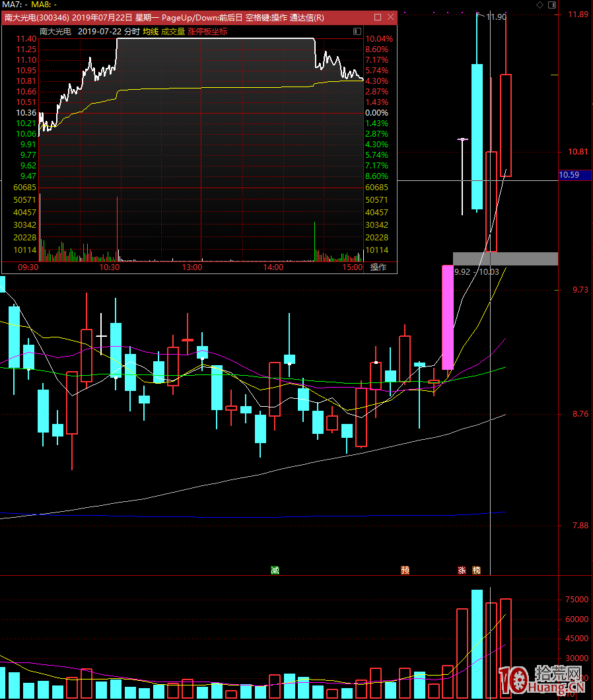Click the 均线 legend label
Screen dimensions: 593x700
click(151, 31)
